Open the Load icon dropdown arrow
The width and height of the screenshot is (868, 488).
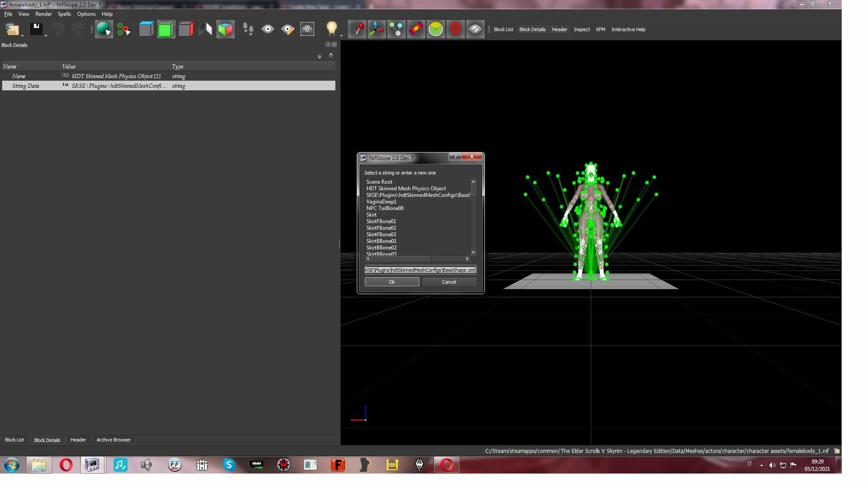[22, 35]
